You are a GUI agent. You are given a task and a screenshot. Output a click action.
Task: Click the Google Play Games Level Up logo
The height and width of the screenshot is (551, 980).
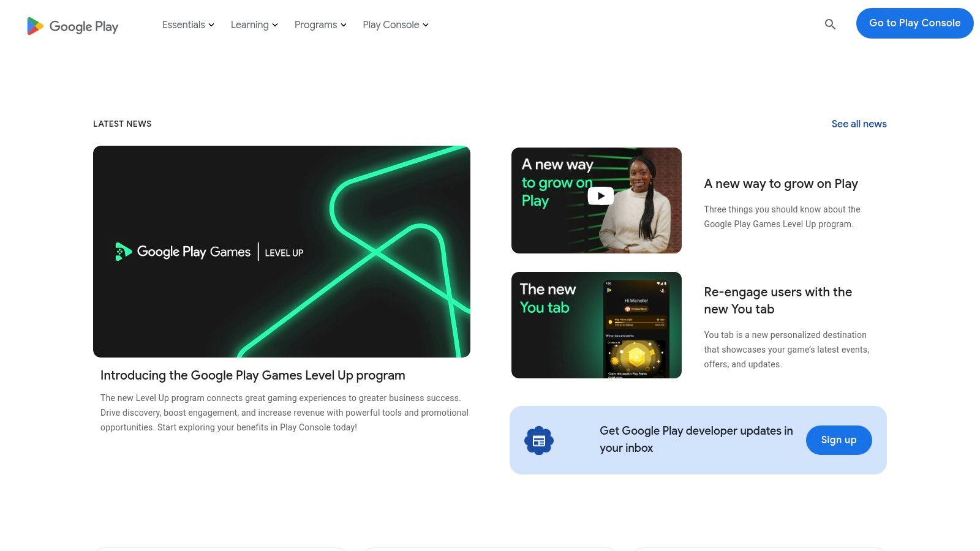209,252
